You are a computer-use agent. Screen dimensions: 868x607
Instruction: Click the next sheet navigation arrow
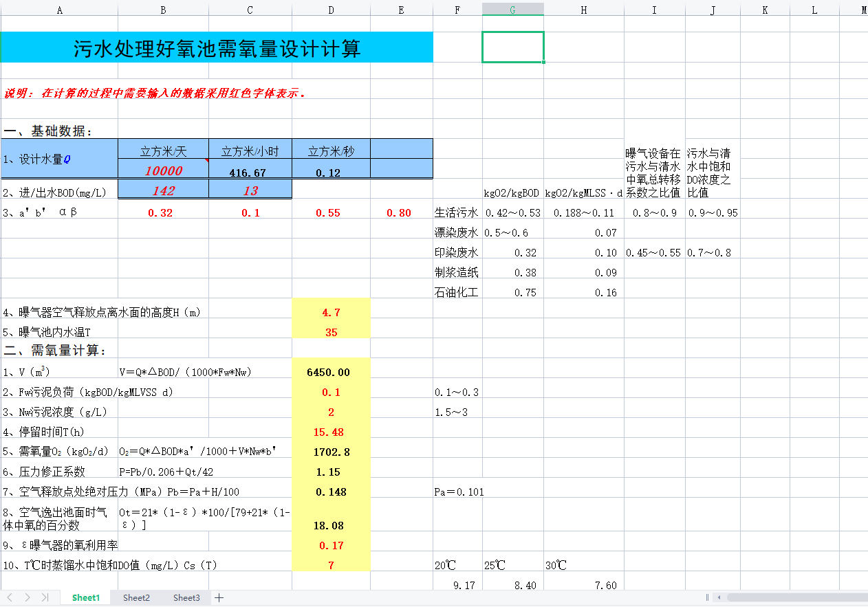click(x=27, y=597)
